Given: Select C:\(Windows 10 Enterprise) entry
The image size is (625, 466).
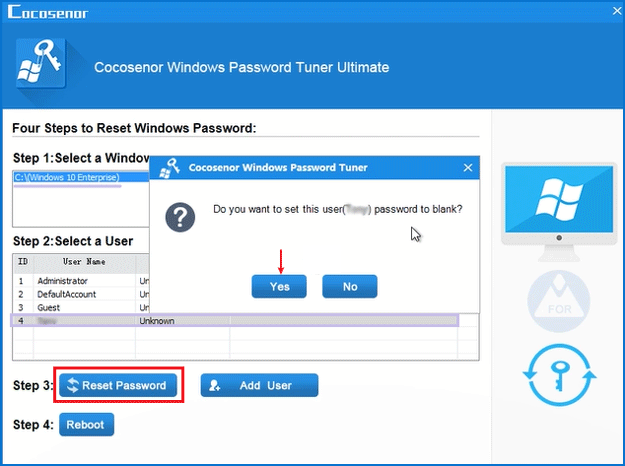Looking at the screenshot, I should click(x=81, y=177).
